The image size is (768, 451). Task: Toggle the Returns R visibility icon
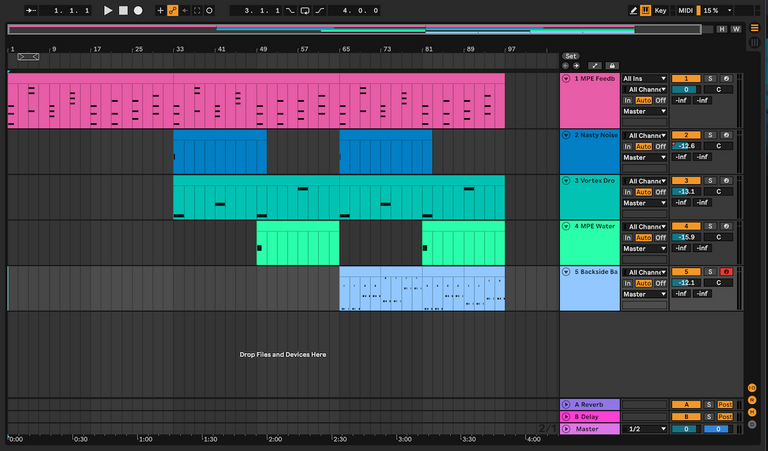click(x=752, y=400)
